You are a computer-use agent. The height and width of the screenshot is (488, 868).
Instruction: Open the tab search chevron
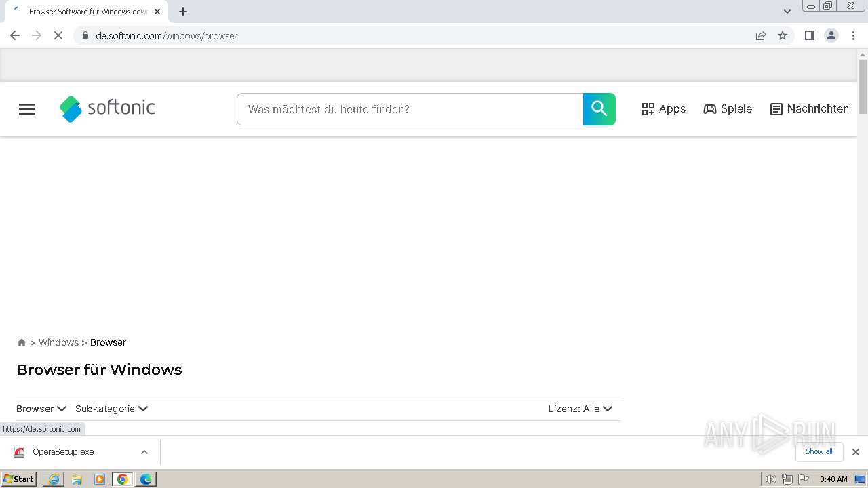(787, 12)
